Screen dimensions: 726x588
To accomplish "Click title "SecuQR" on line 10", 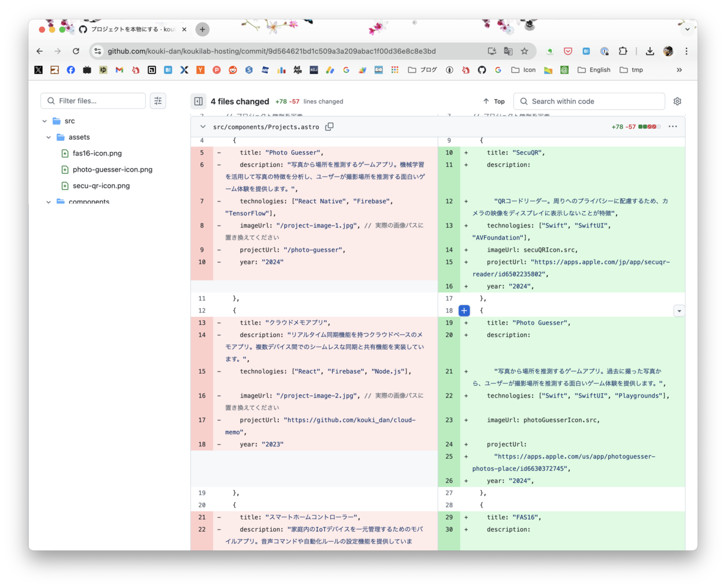I will click(x=516, y=152).
